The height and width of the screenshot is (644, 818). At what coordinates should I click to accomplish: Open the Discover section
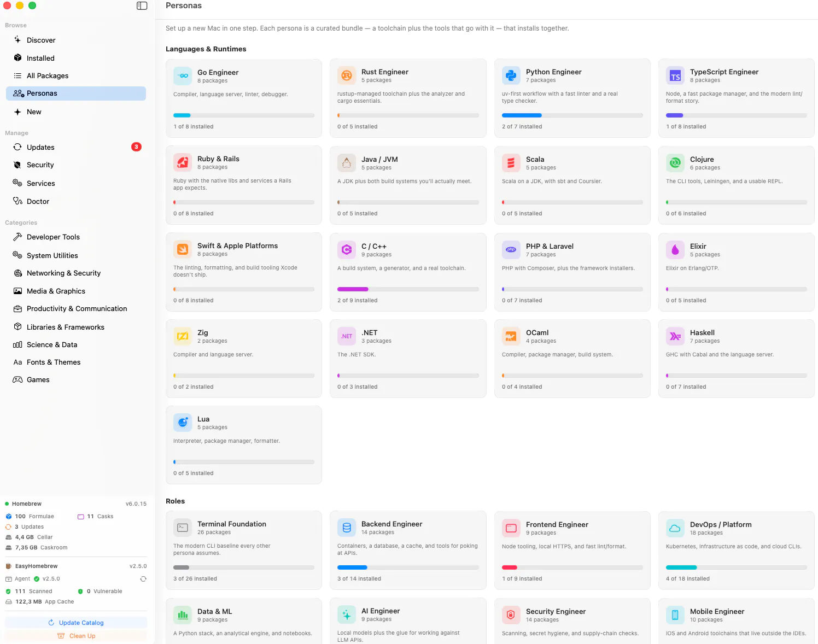(76, 40)
